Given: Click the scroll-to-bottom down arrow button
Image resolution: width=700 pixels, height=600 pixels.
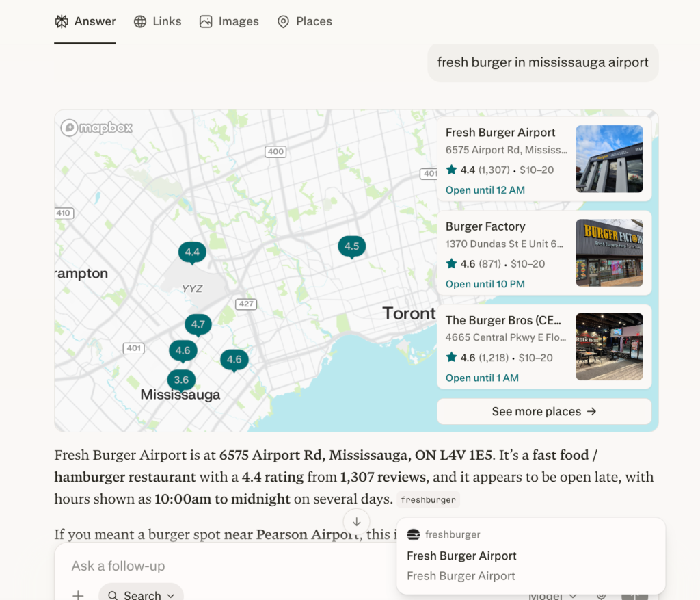Looking at the screenshot, I should [x=356, y=522].
